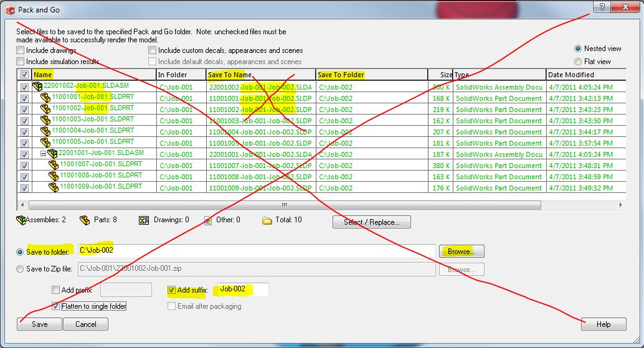Click the Save To Name column header
Image resolution: width=644 pixels, height=348 pixels.
tap(261, 75)
